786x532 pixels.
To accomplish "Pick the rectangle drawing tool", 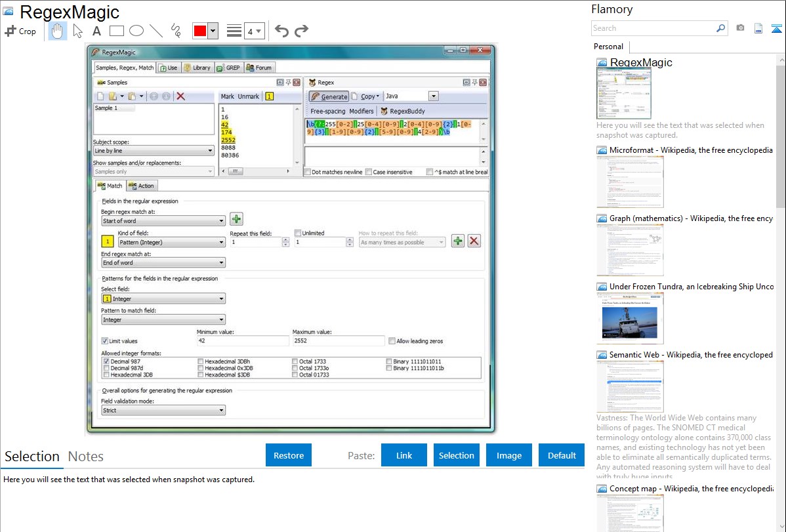I will tap(116, 31).
